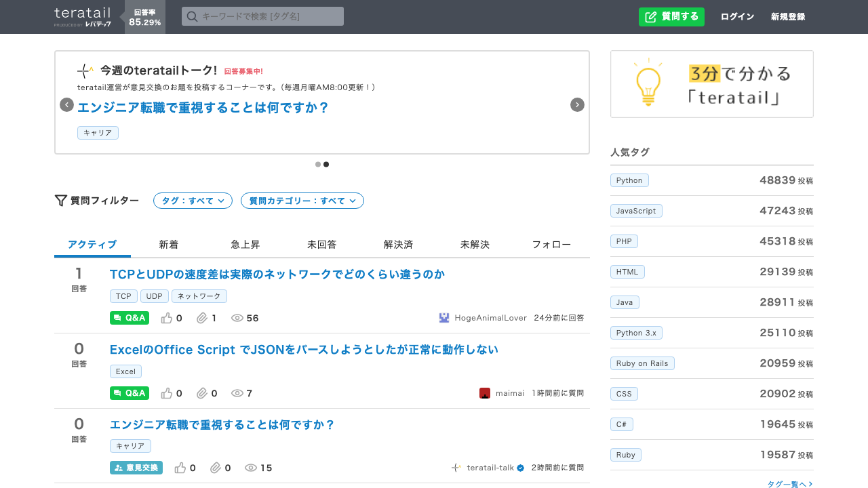Open the 質問カテゴリー：すべて dropdown
Screen dimensions: 868x488
(x=302, y=201)
